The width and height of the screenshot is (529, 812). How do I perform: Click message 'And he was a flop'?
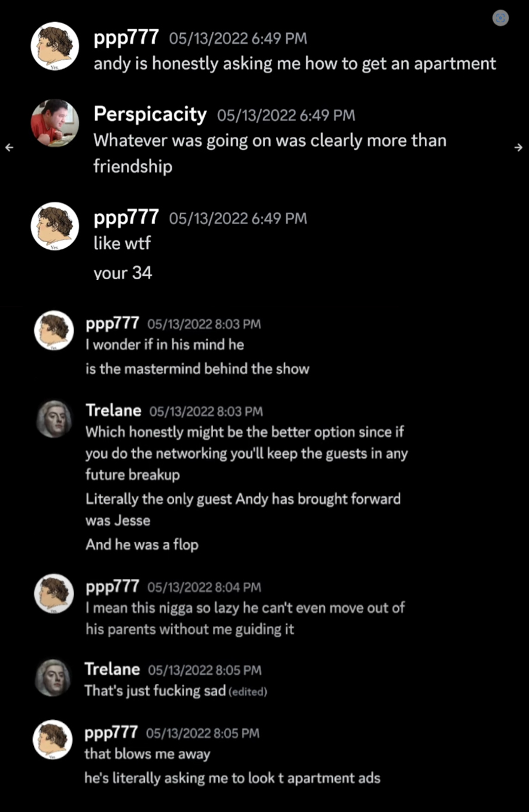coord(142,545)
